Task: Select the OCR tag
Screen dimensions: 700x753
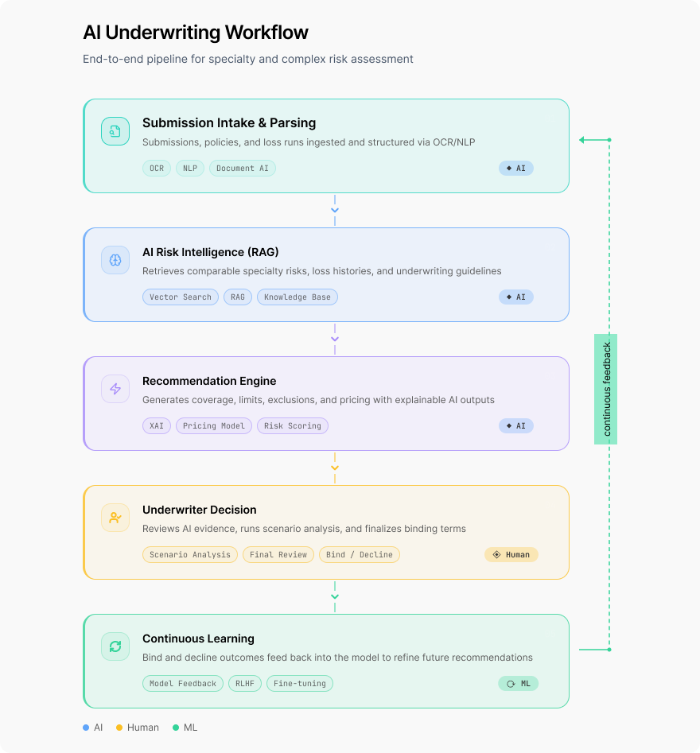Action: pyautogui.click(x=157, y=168)
